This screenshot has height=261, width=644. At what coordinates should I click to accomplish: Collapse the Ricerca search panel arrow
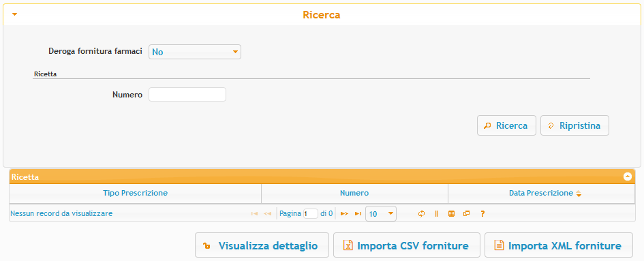click(x=15, y=14)
